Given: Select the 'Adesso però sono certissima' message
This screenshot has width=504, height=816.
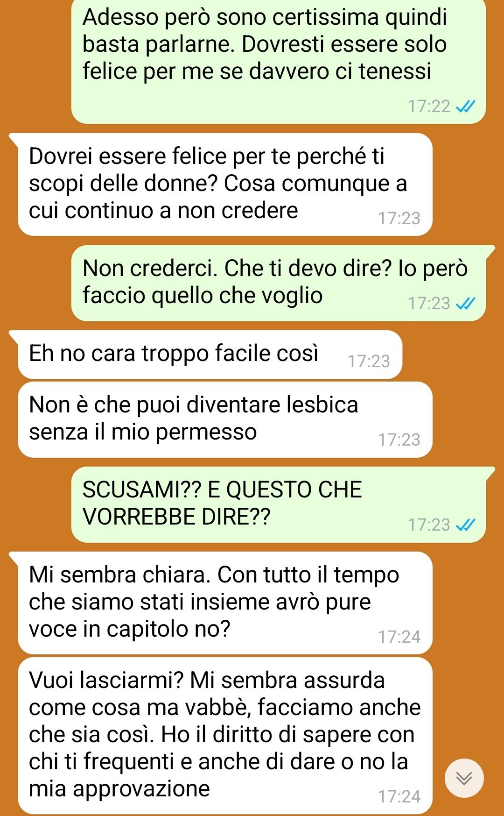Looking at the screenshot, I should [279, 61].
